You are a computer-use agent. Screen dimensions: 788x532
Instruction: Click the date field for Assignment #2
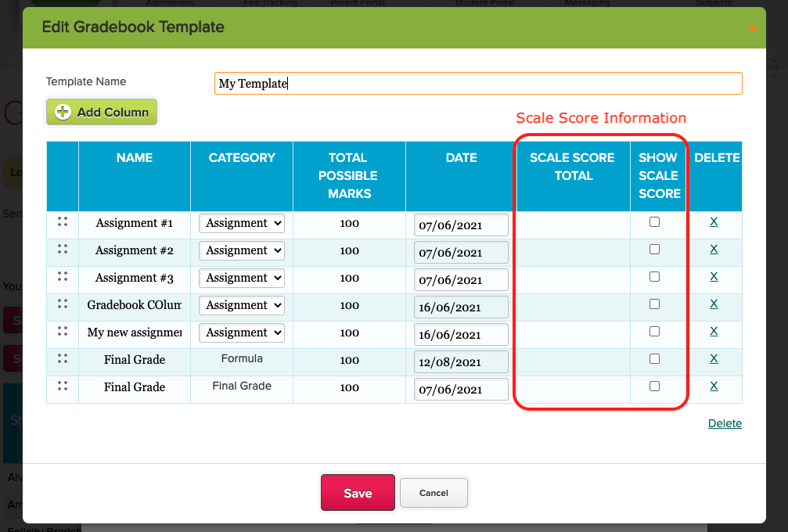pos(461,253)
